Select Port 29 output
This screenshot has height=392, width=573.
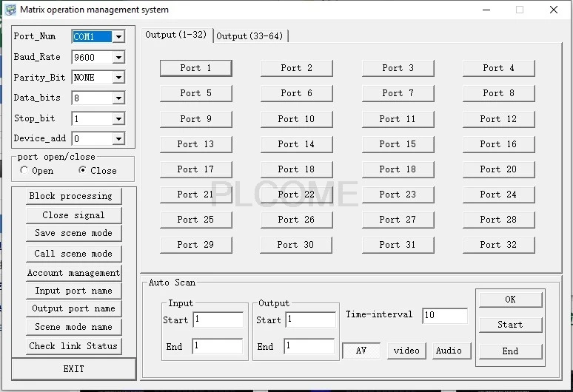pyautogui.click(x=196, y=246)
